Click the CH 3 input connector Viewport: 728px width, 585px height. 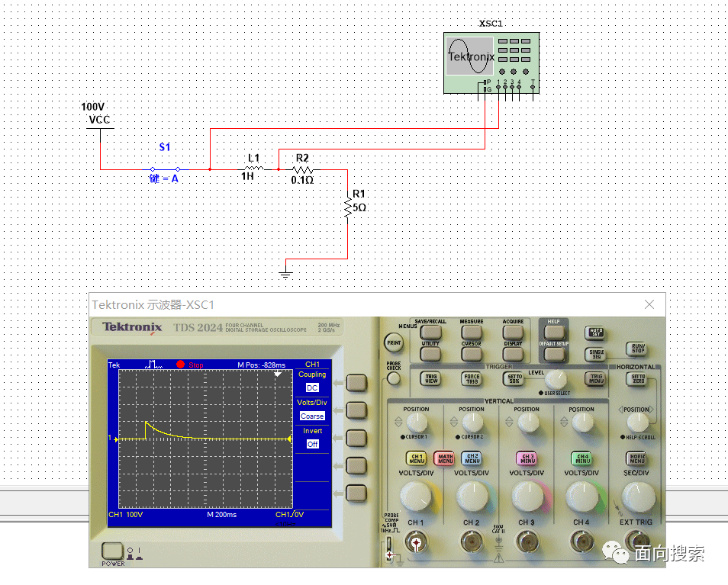tap(527, 542)
